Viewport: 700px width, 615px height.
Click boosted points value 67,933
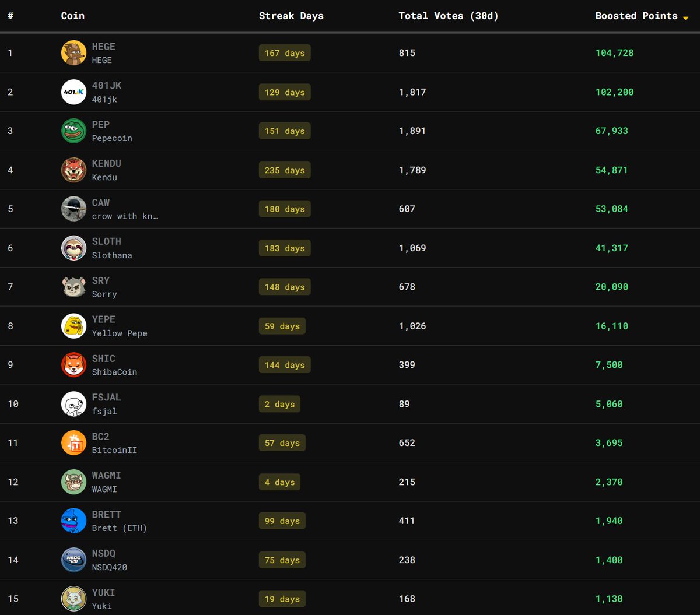(x=612, y=131)
